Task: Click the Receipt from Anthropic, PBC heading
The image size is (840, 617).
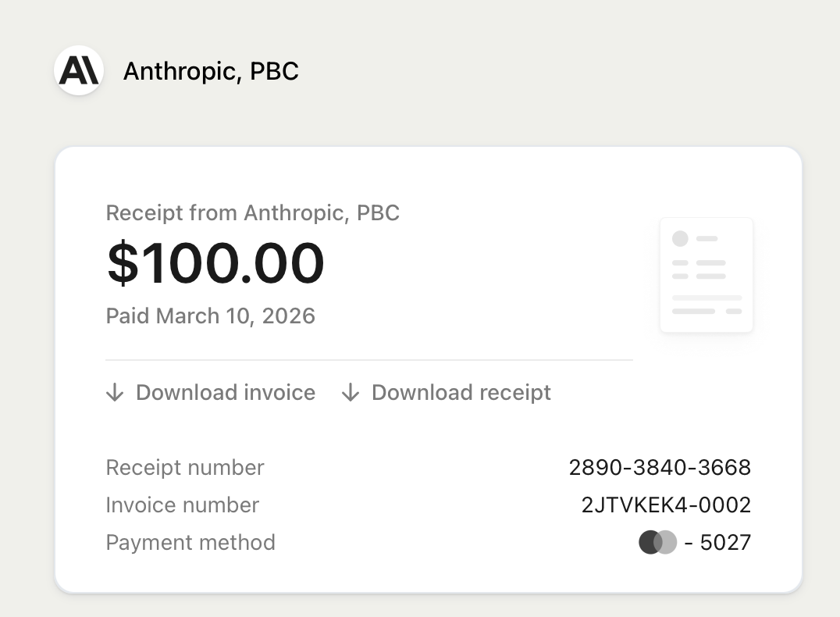Action: [253, 212]
